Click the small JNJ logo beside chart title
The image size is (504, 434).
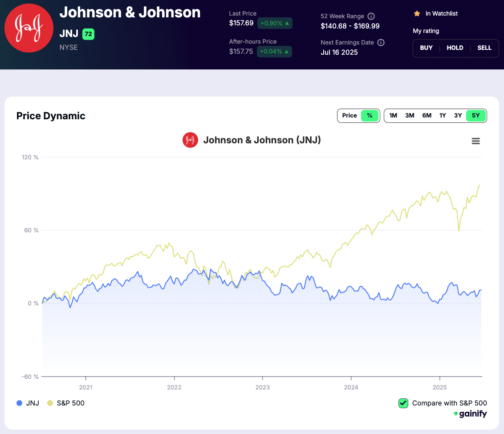point(190,140)
